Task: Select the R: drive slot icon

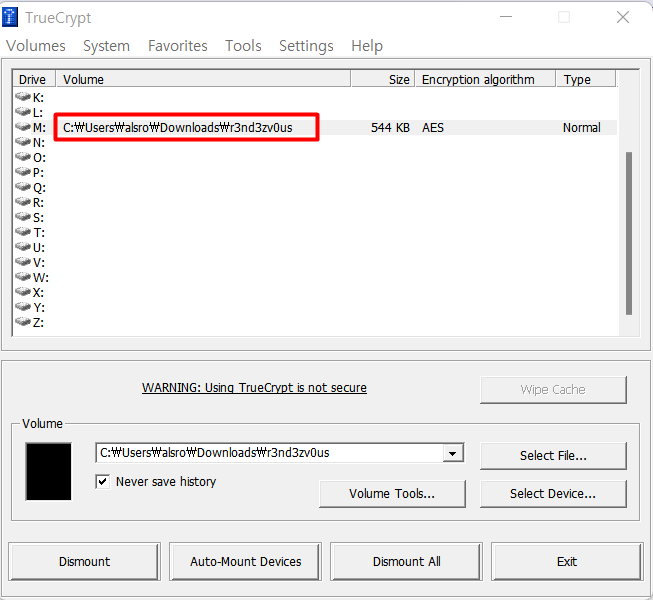Action: (23, 202)
